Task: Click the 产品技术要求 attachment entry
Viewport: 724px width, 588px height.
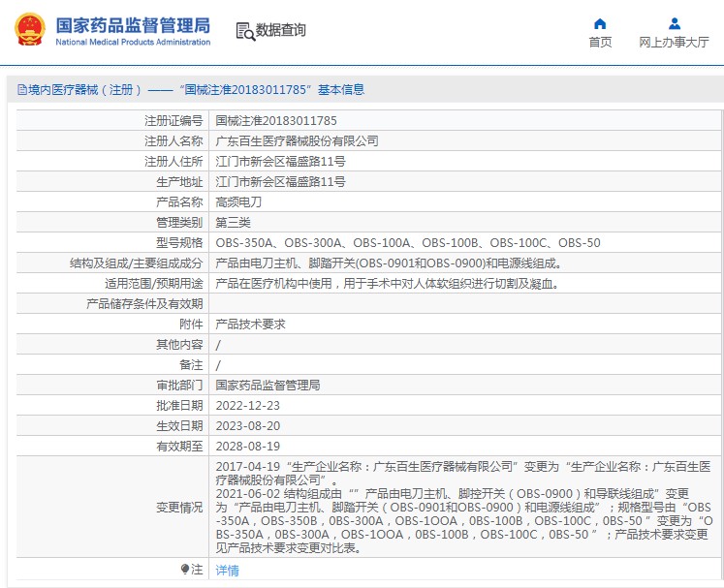Action: pyautogui.click(x=250, y=325)
